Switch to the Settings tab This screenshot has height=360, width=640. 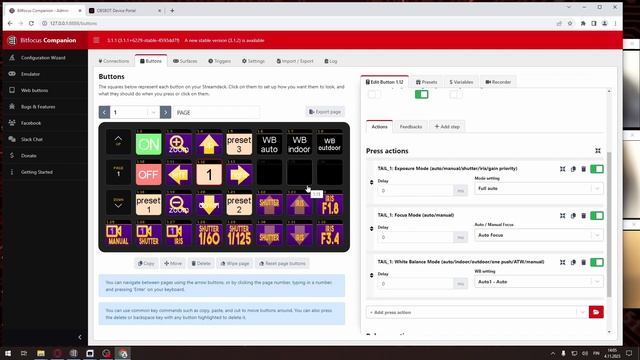click(253, 61)
